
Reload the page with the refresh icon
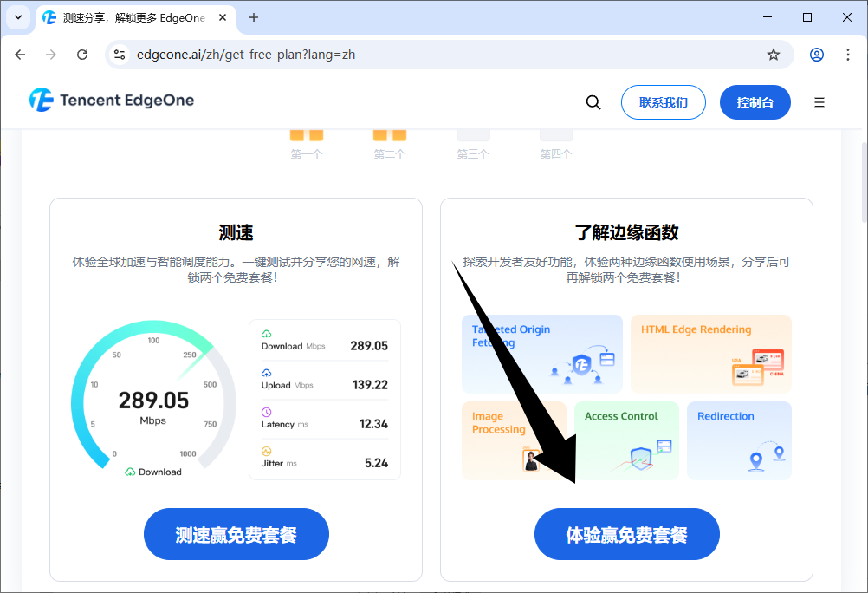pyautogui.click(x=82, y=55)
